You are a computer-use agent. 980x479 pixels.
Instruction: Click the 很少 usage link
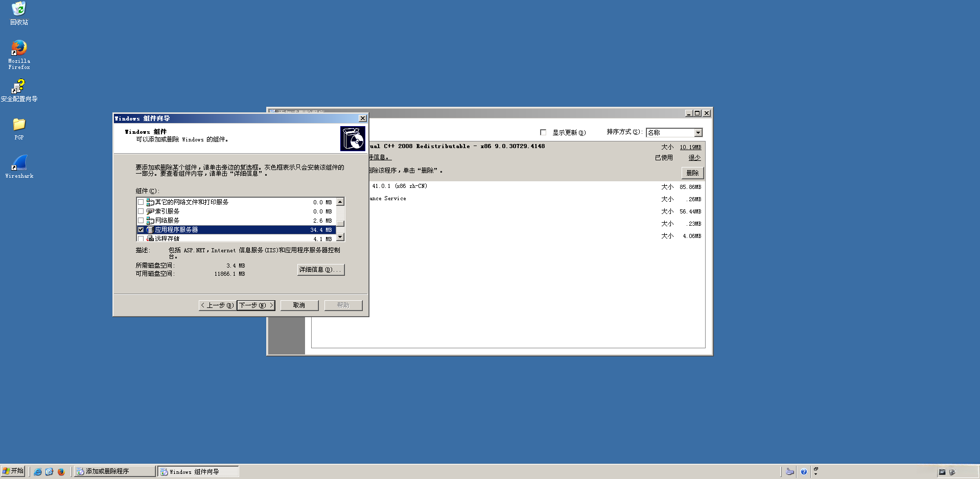[x=694, y=158]
